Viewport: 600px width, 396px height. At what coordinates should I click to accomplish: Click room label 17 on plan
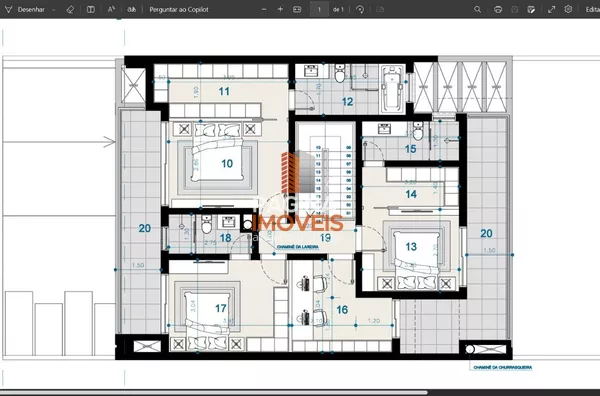click(x=221, y=308)
